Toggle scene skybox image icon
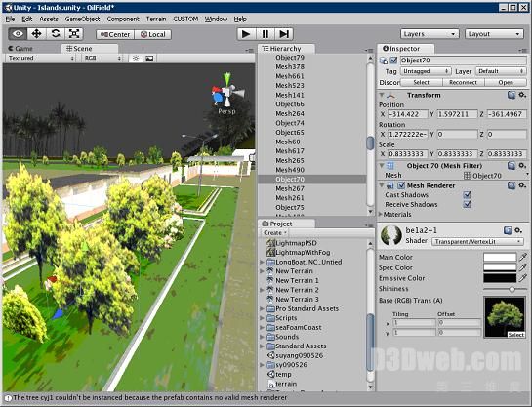Image resolution: width=532 pixels, height=407 pixels. (x=149, y=59)
